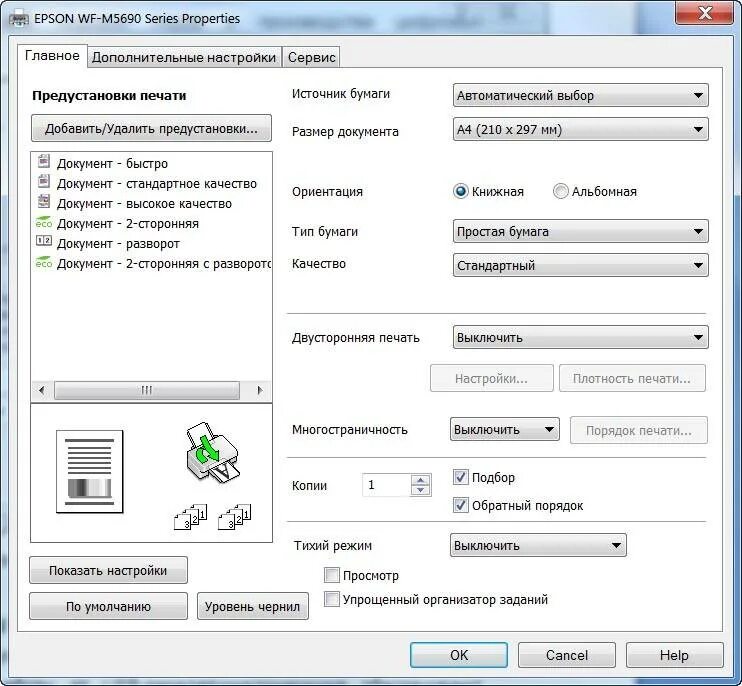The width and height of the screenshot is (742, 686).
Task: Open the 'Двусторонняя печать' dropdown
Action: click(581, 337)
